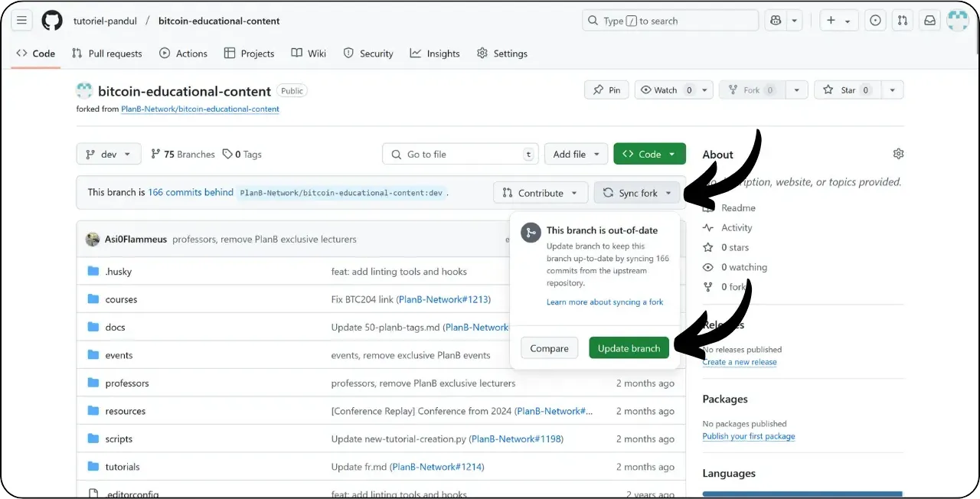Open the hamburger navigation menu
This screenshot has height=499, width=980.
click(x=21, y=21)
